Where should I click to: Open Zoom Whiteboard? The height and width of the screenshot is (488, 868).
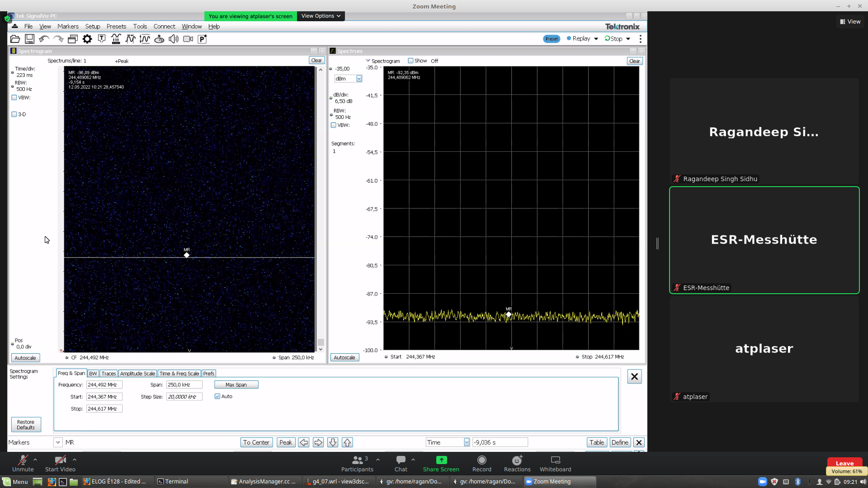coord(556,464)
